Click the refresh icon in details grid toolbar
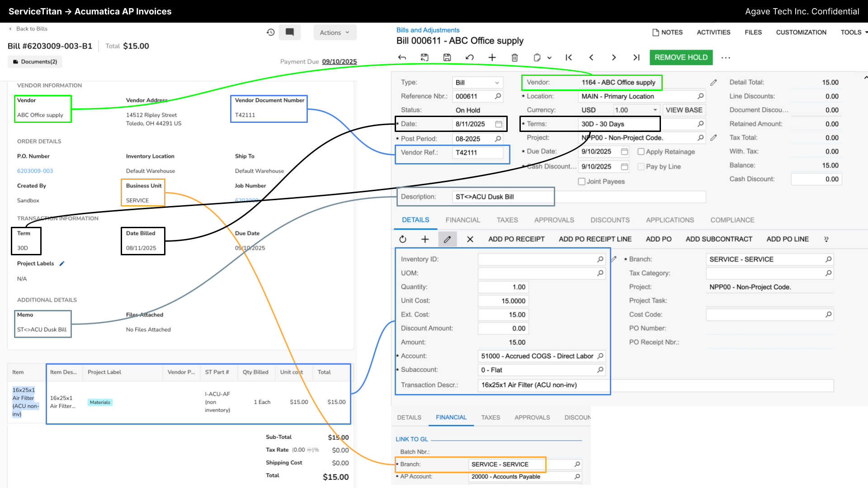This screenshot has width=868, height=488. (x=403, y=239)
